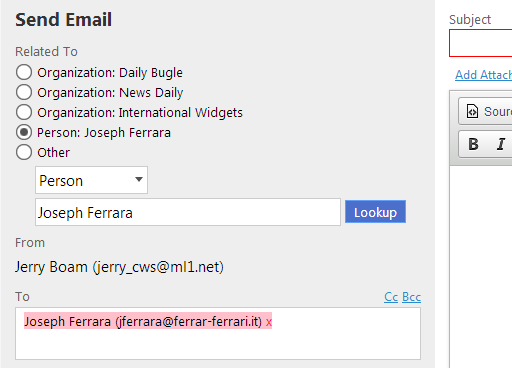Select Organization: Daily Bugle radio button
This screenshot has width=512, height=368.
tap(24, 72)
